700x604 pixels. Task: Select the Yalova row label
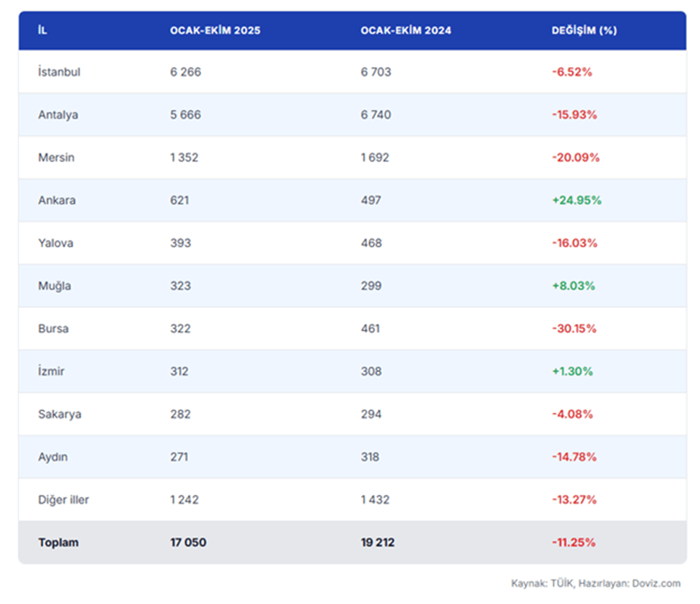[56, 243]
